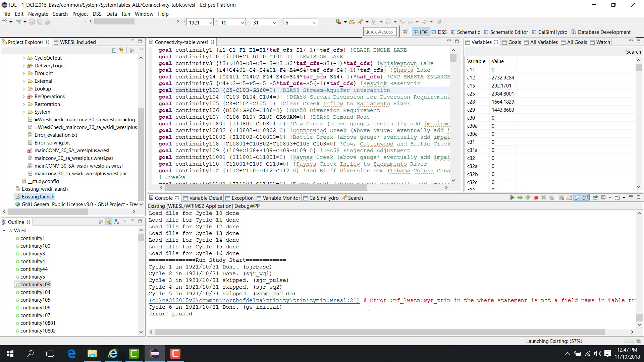This screenshot has width=644, height=362.
Task: Toggle Link with Editor in Outline view
Action: point(108,222)
